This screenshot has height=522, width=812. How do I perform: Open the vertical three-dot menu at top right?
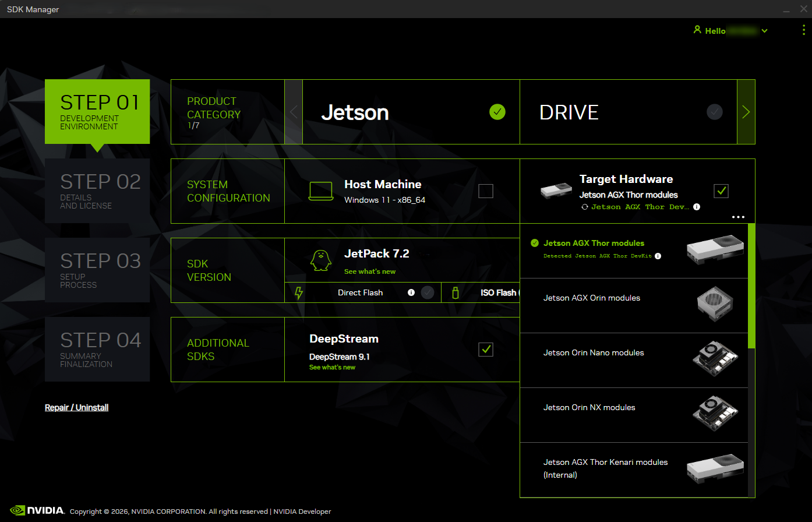click(x=804, y=30)
